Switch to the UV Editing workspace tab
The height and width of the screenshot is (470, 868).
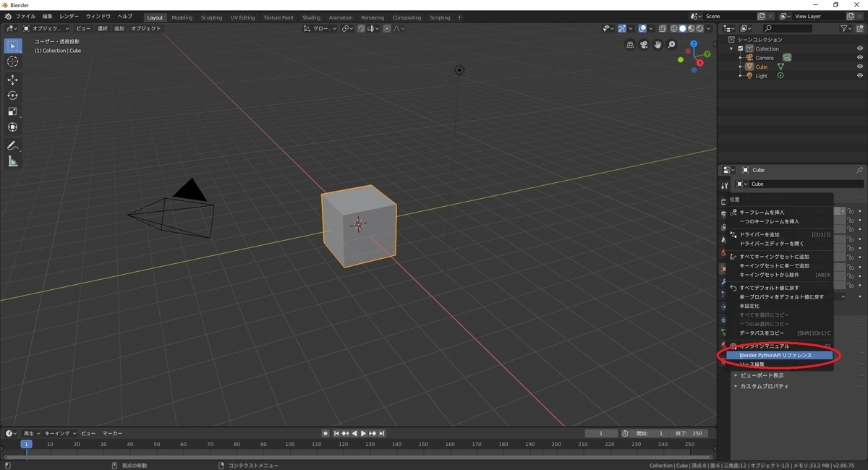(243, 17)
